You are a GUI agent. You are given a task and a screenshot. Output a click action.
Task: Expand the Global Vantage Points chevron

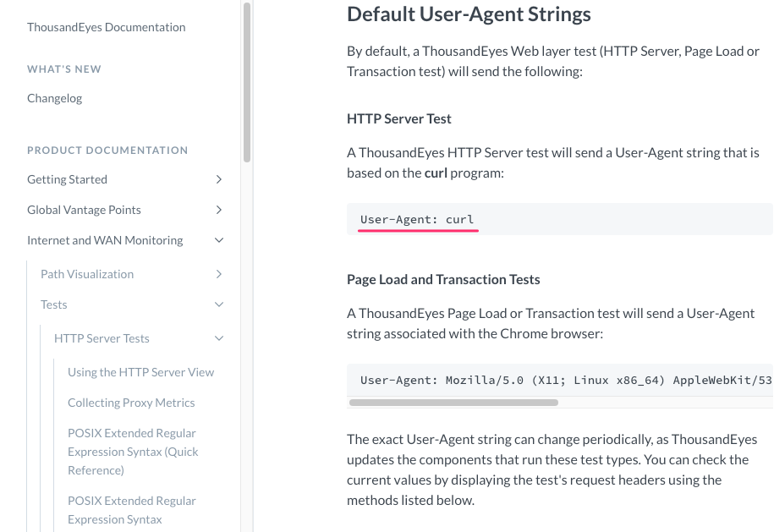tap(219, 210)
